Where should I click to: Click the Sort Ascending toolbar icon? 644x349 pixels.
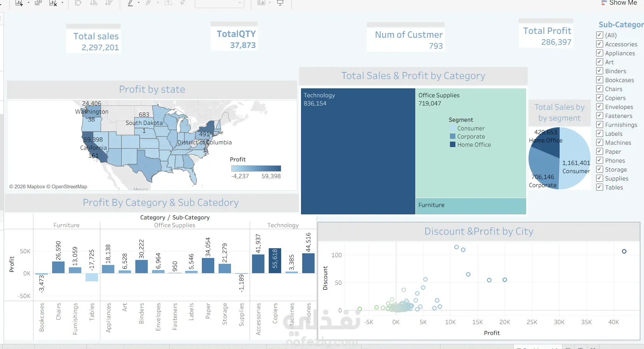click(93, 3)
